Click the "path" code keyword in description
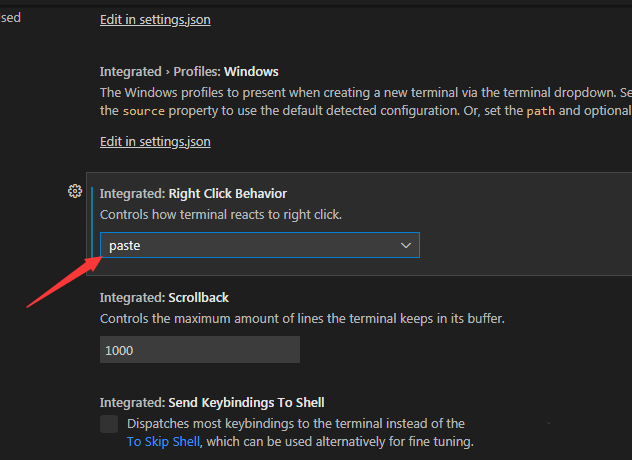The image size is (632, 460). point(541,111)
